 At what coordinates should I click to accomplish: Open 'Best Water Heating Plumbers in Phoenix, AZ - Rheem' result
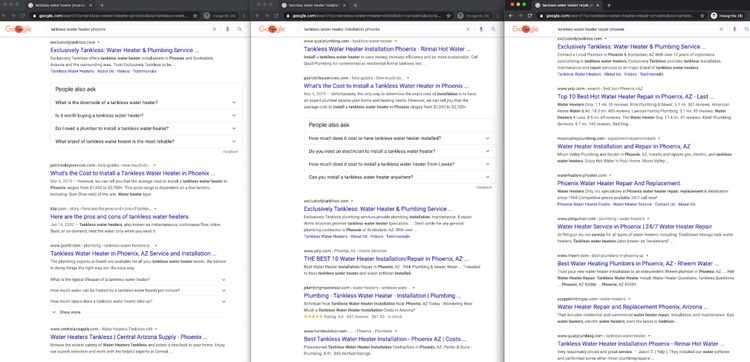[x=638, y=263]
